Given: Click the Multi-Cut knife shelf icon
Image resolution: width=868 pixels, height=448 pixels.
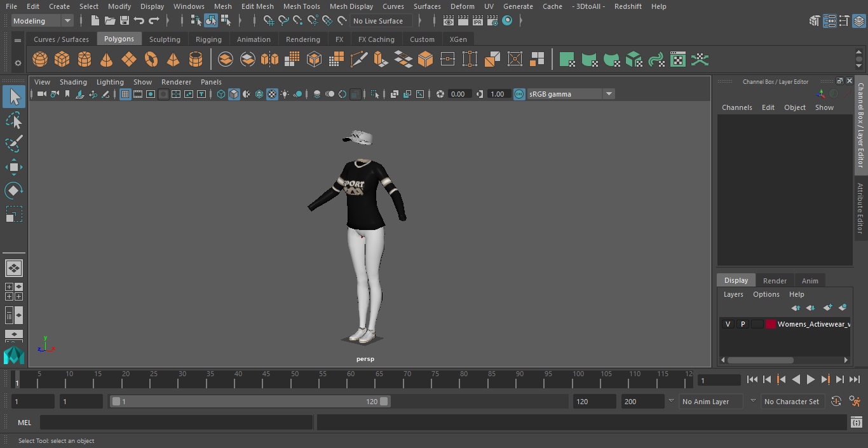Looking at the screenshot, I should pos(359,60).
